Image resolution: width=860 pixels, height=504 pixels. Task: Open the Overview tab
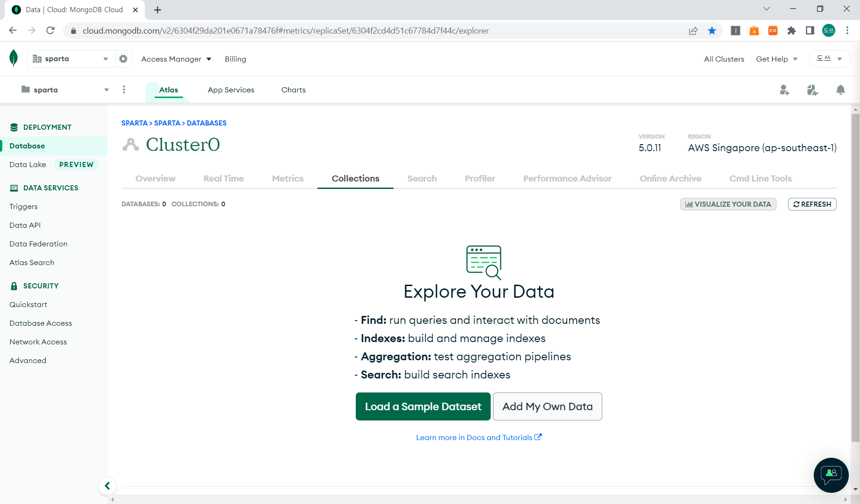pyautogui.click(x=155, y=178)
